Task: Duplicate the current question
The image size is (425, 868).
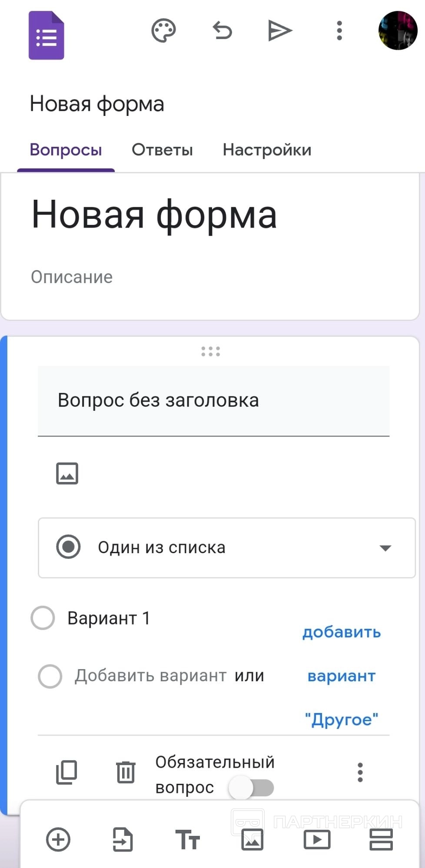Action: click(x=66, y=772)
